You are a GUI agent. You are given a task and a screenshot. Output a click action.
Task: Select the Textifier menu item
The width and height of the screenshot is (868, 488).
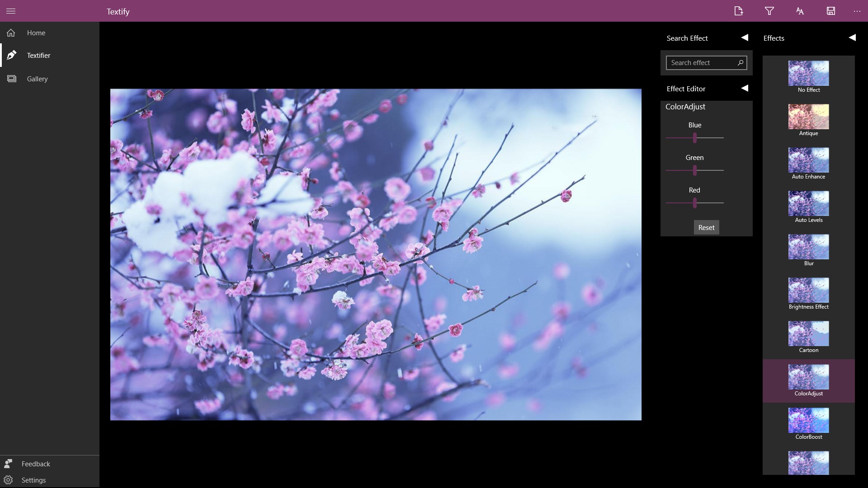(x=38, y=55)
